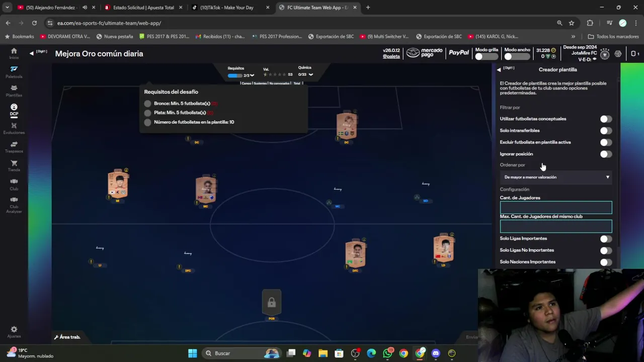Open Discord from the taskbar

[436, 353]
